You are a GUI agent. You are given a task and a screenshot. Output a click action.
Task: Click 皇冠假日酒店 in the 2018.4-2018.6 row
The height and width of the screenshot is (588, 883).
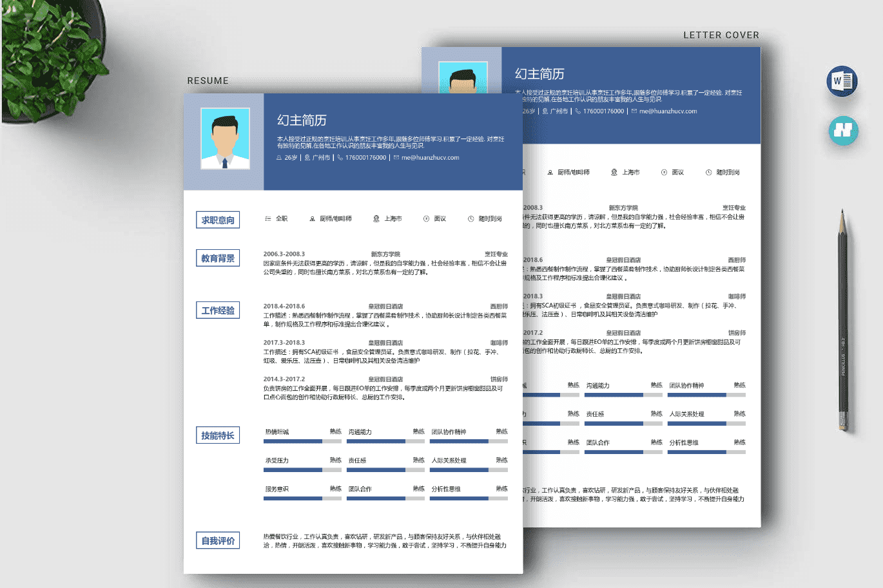coord(385,307)
